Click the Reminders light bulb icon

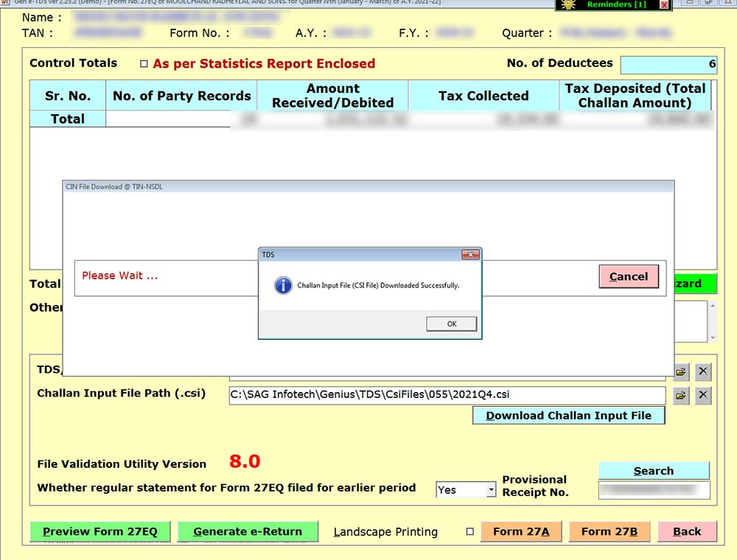point(568,4)
